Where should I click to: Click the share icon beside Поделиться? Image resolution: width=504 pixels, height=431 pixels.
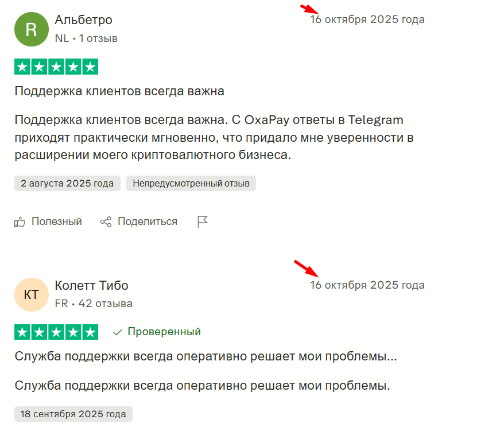click(x=106, y=222)
